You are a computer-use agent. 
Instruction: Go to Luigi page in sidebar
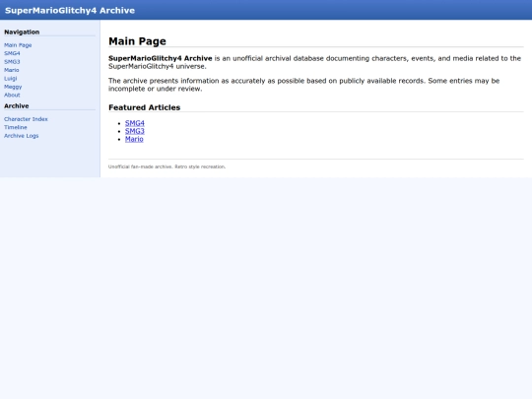11,79
